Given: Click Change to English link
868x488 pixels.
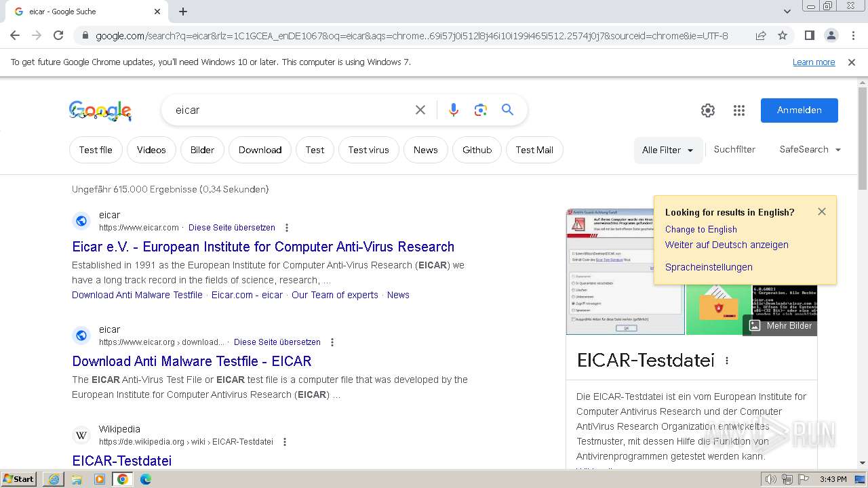Looking at the screenshot, I should (x=701, y=229).
